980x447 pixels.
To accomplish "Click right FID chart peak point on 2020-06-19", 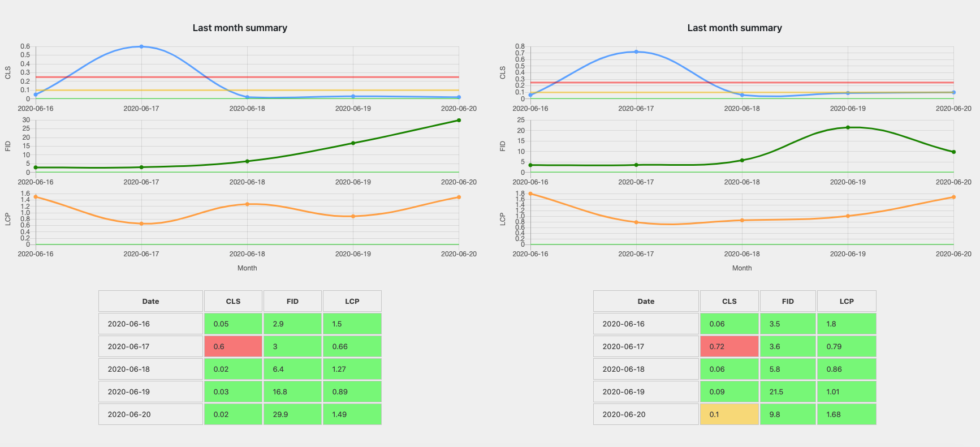I will pyautogui.click(x=848, y=127).
